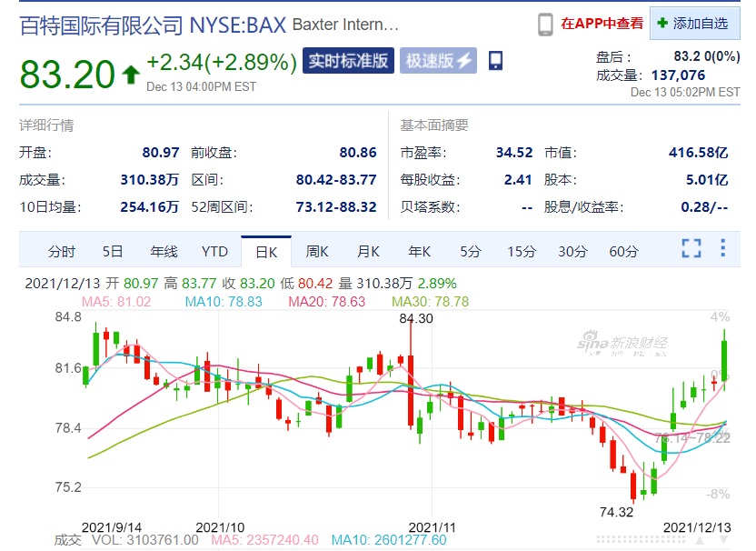Show the 30分 minute chart

tap(572, 251)
